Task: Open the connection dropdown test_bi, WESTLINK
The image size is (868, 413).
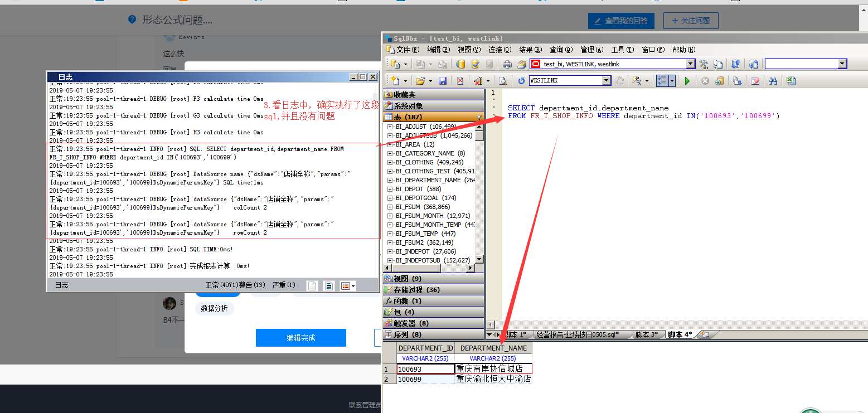Action: click(691, 64)
